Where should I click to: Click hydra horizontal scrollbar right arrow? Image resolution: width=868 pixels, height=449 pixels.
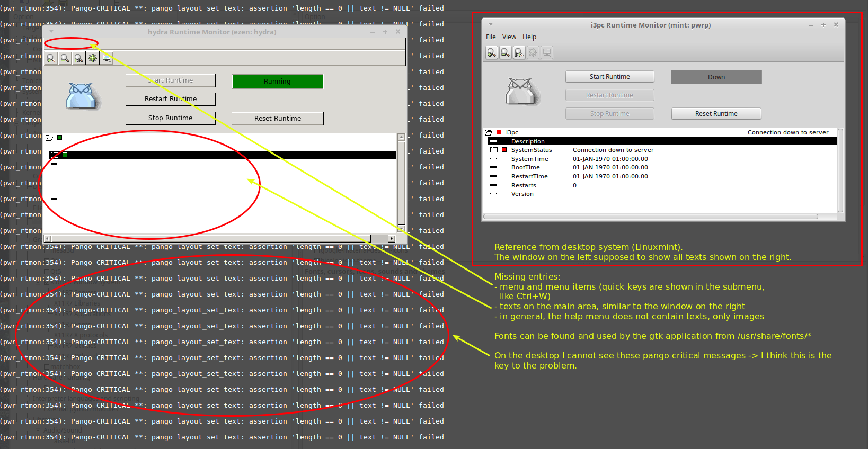[x=392, y=238]
